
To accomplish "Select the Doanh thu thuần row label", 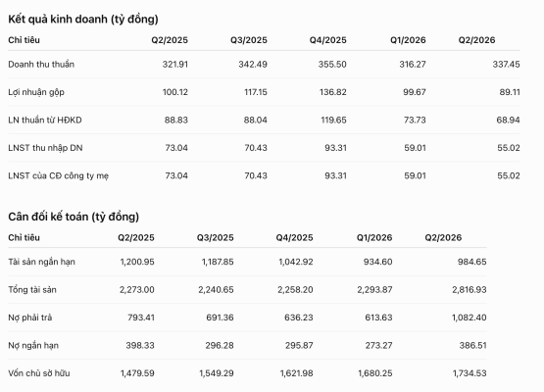I will pos(41,65).
